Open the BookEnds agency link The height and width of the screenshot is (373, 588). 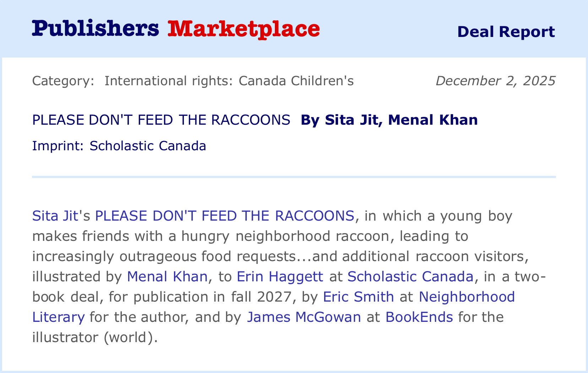click(419, 317)
